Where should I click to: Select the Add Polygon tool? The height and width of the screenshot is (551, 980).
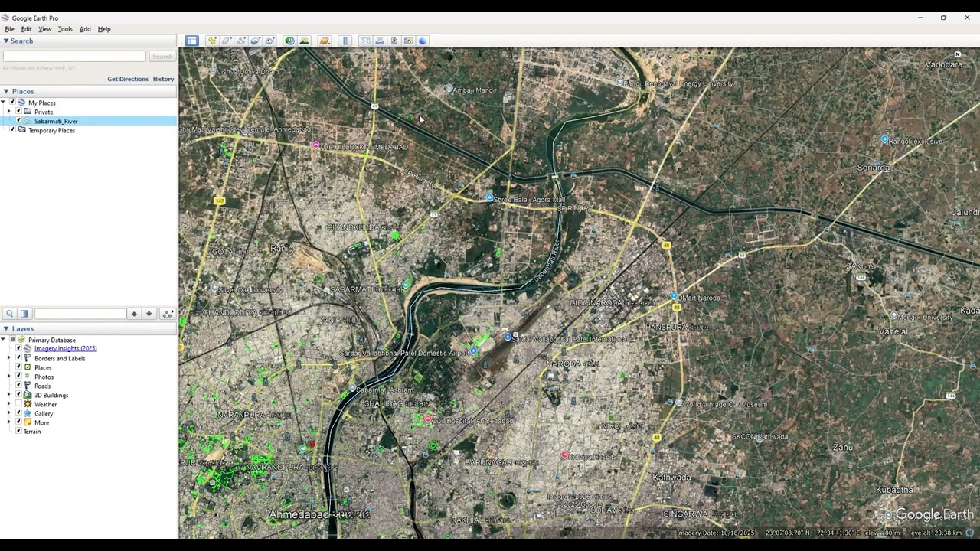pos(227,41)
